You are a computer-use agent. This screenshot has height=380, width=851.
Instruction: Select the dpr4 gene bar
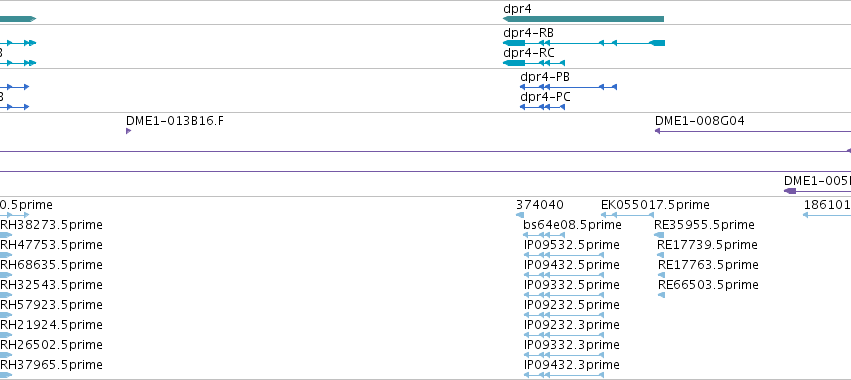click(583, 19)
